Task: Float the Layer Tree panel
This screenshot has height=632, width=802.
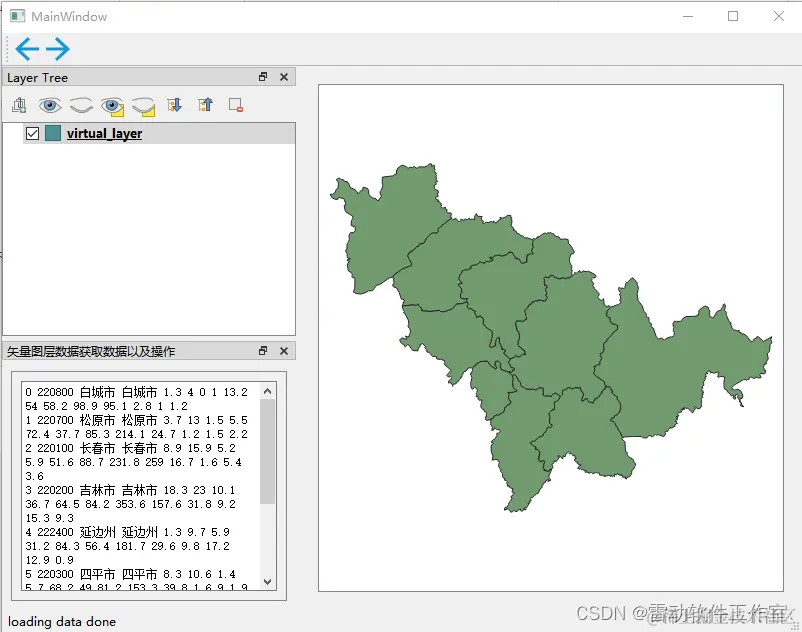Action: click(263, 76)
